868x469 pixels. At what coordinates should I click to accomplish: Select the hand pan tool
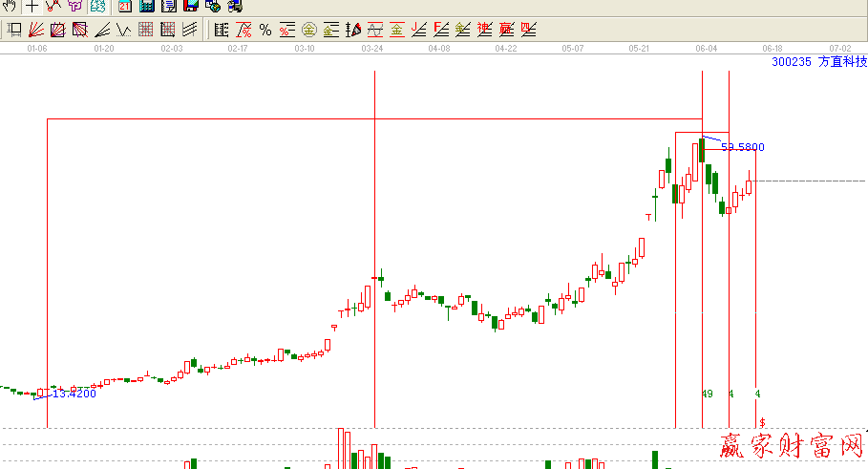coord(11,6)
